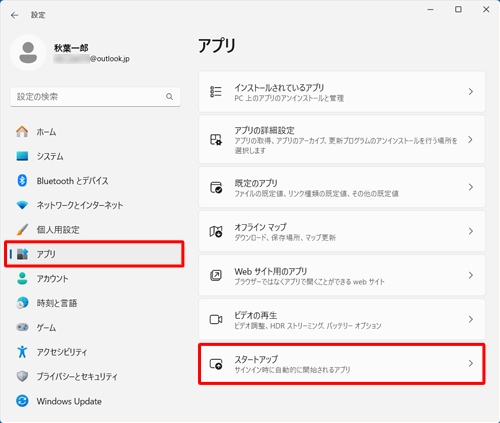This screenshot has width=500, height=423.
Task: Go to 時刻と言語 settings
Action: pos(94,303)
